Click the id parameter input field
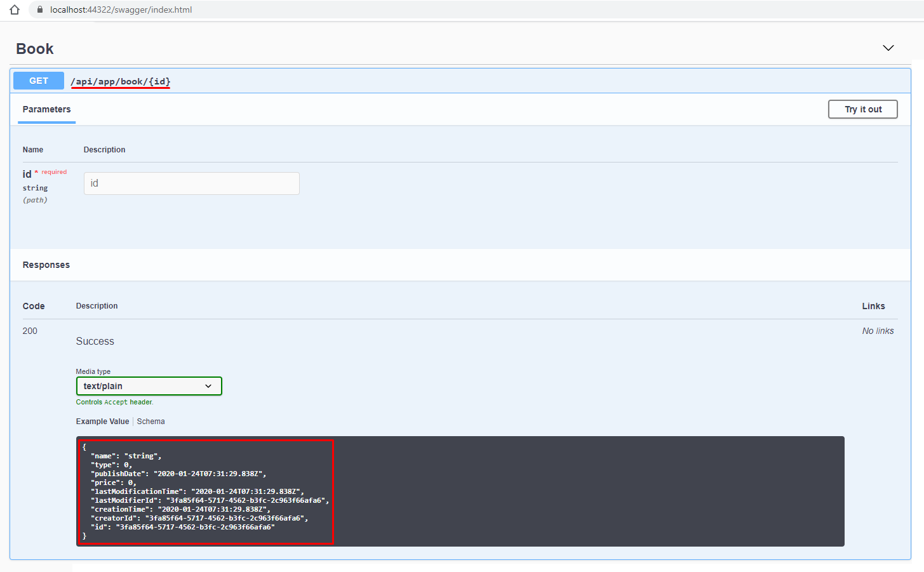Screen dimensions: 924x572 [x=192, y=183]
